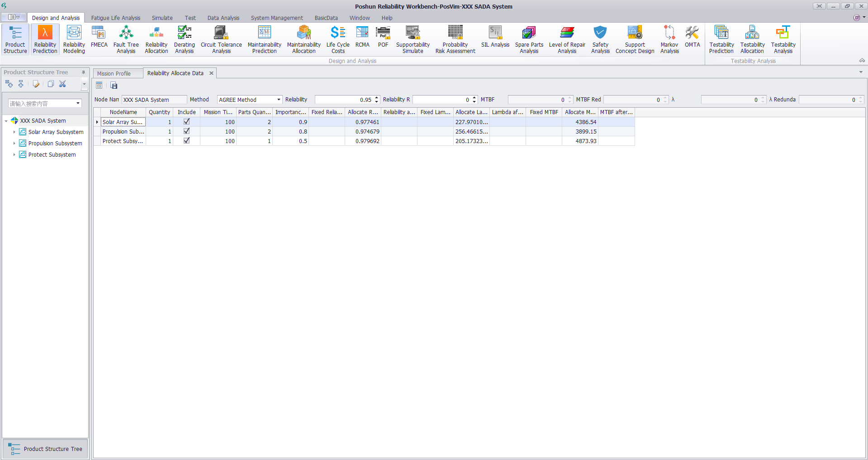Open the AGREE Method dropdown

(x=279, y=100)
